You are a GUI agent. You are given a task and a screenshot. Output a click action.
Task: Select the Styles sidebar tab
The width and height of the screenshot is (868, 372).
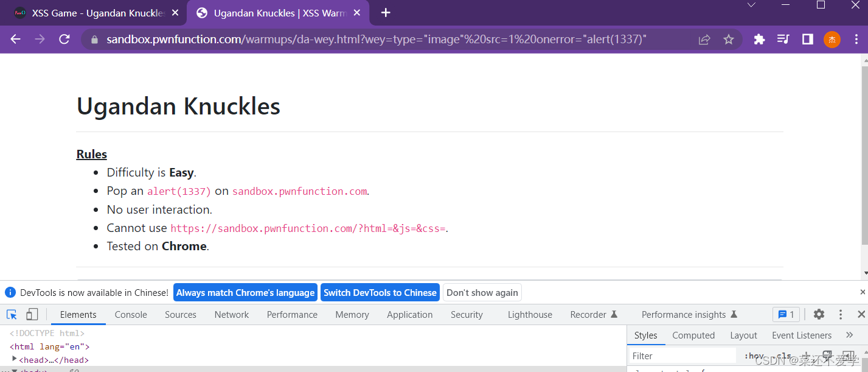(x=645, y=335)
